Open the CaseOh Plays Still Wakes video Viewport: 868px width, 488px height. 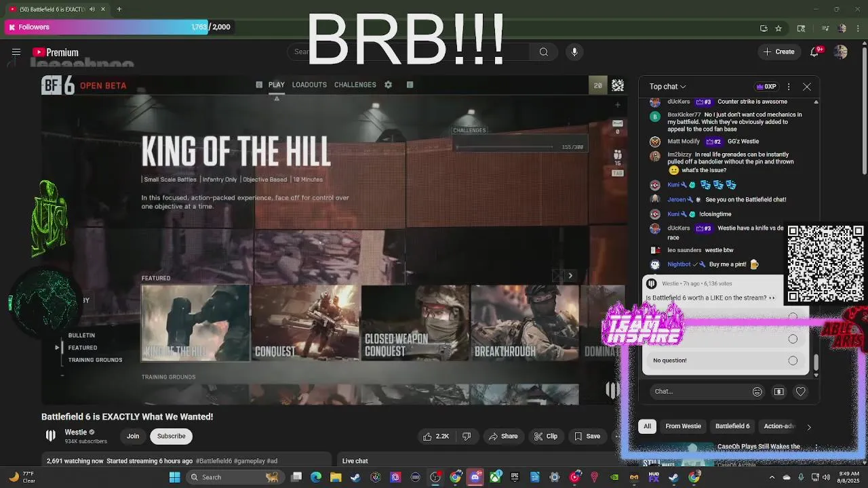758,447
